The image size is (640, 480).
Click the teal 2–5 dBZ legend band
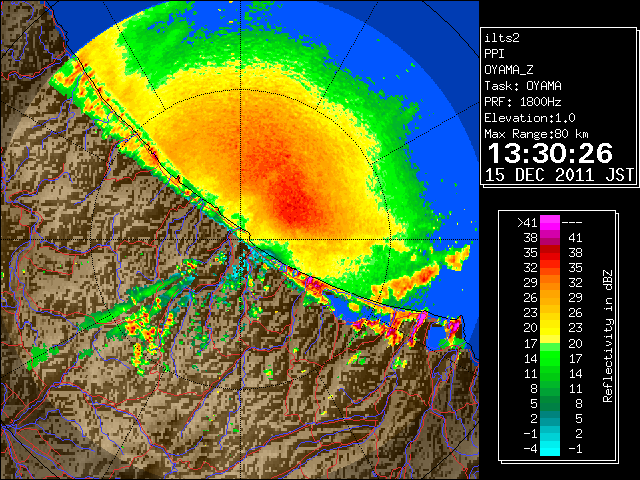[550, 419]
